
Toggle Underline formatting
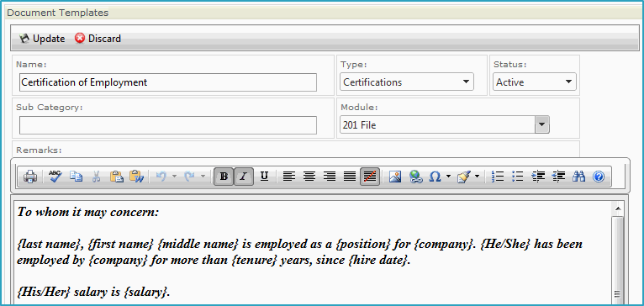264,177
